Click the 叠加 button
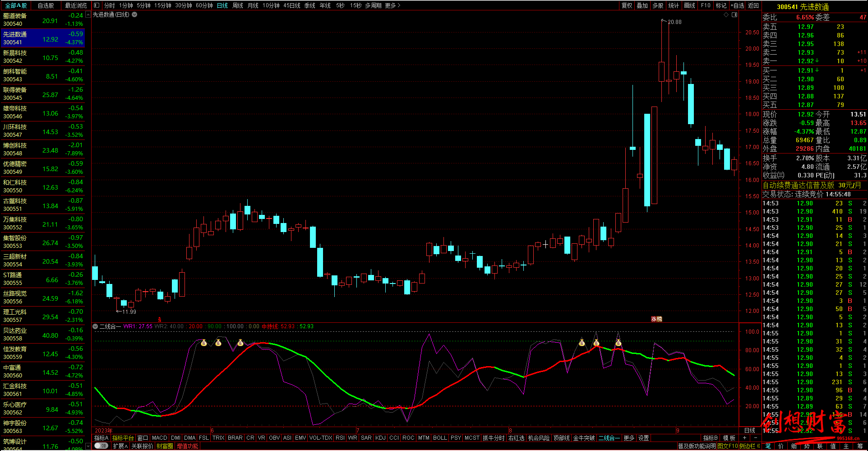This screenshot has height=451, width=868. [x=642, y=5]
